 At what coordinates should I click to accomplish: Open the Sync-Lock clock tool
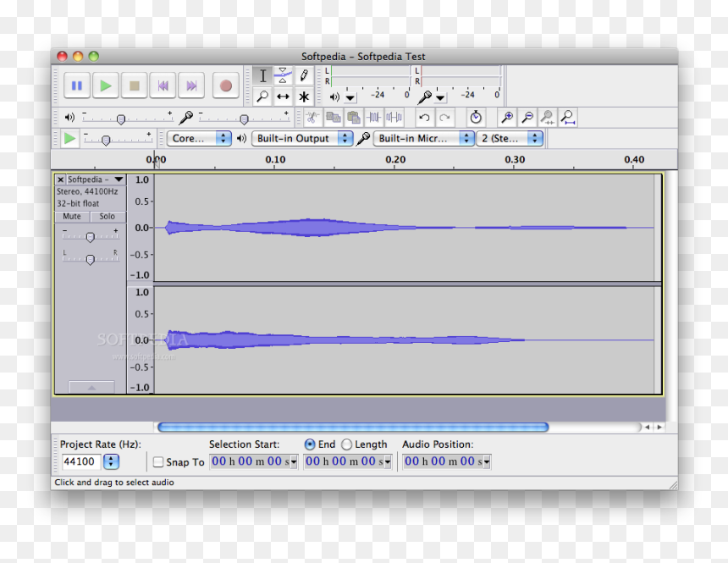(476, 118)
